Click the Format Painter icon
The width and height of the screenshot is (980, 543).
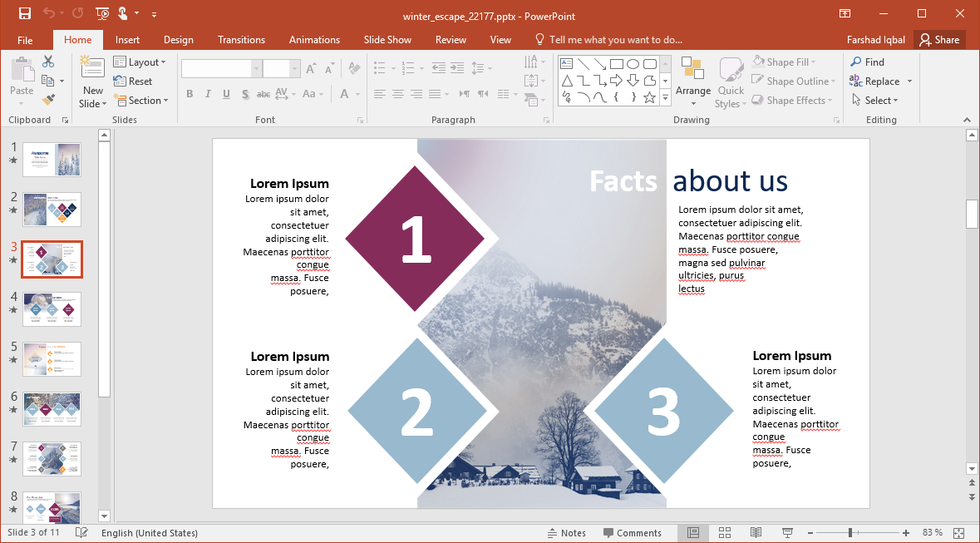(48, 100)
